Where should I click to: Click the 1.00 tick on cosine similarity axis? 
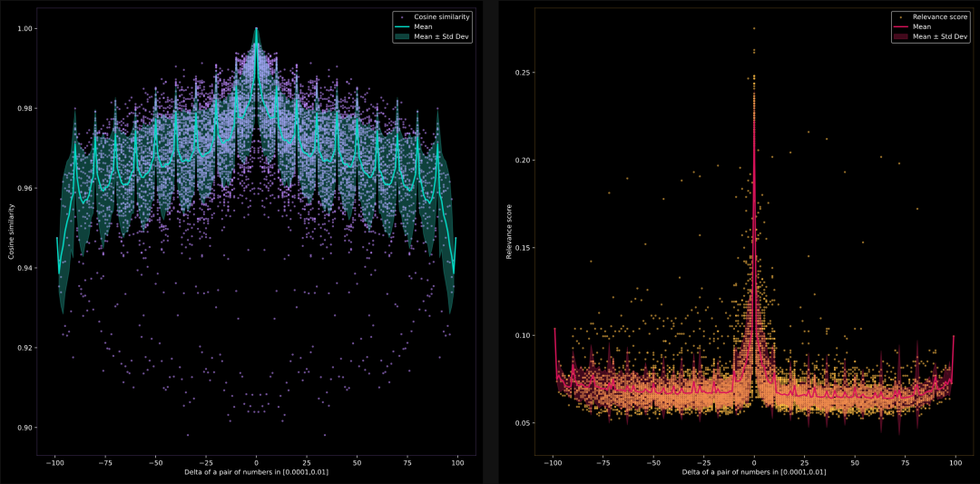27,29
